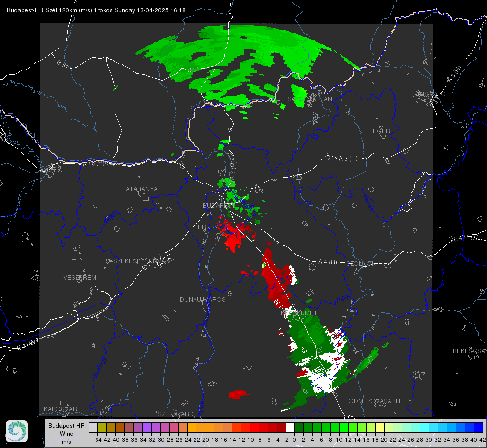
Task: Click the MISKOLC city label
Action: coord(431,94)
